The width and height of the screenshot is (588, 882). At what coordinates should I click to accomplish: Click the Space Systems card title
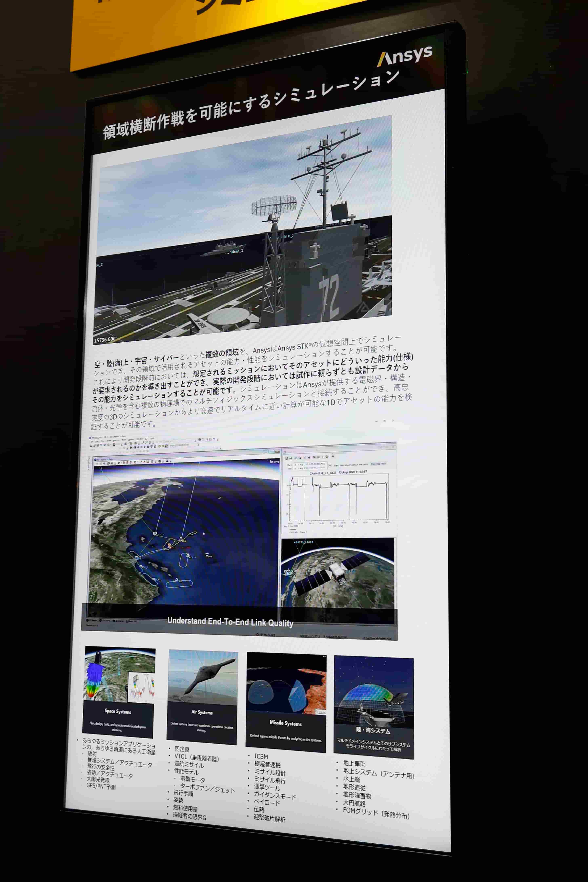118,711
